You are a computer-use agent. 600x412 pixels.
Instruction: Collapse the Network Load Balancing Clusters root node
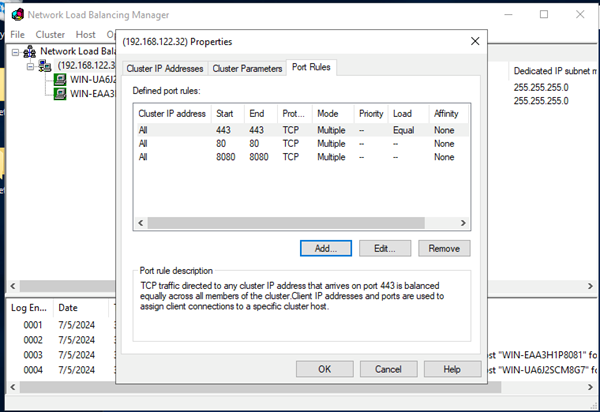[x=15, y=52]
